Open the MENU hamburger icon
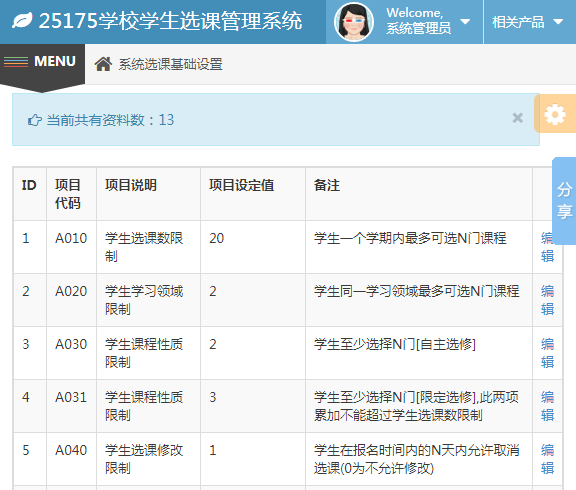This screenshot has height=490, width=576. tap(16, 61)
